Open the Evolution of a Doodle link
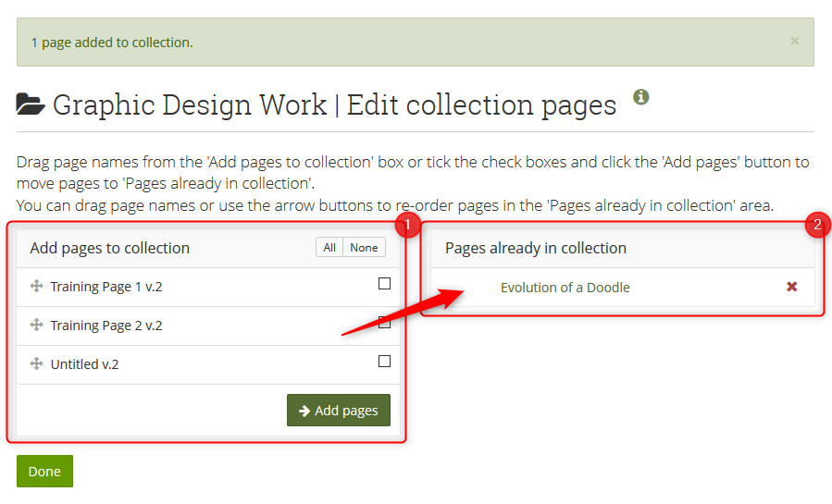Screen dimensions: 832x504 565,288
